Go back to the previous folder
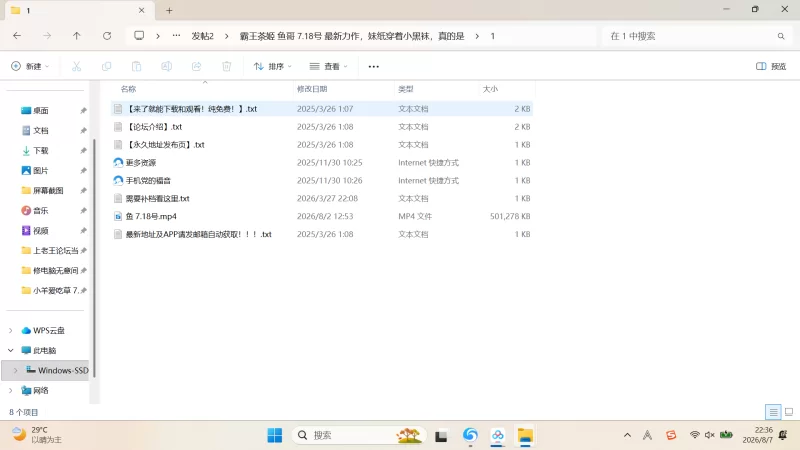The image size is (800, 450). pyautogui.click(x=17, y=36)
